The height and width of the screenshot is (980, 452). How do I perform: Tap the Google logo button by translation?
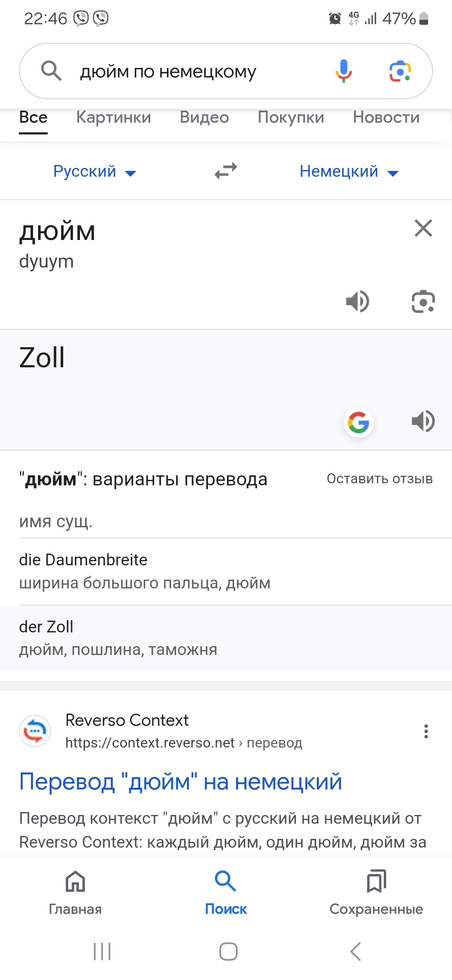(358, 422)
